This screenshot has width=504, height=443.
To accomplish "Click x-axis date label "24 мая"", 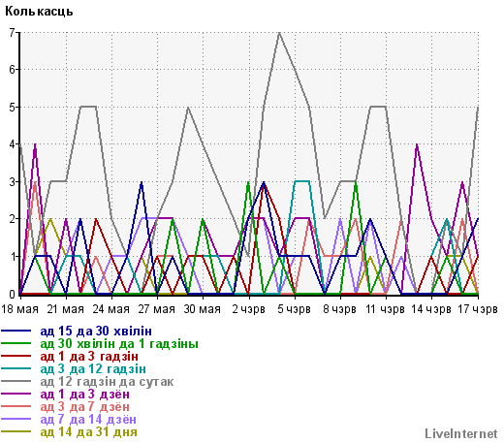I will click(x=111, y=309).
